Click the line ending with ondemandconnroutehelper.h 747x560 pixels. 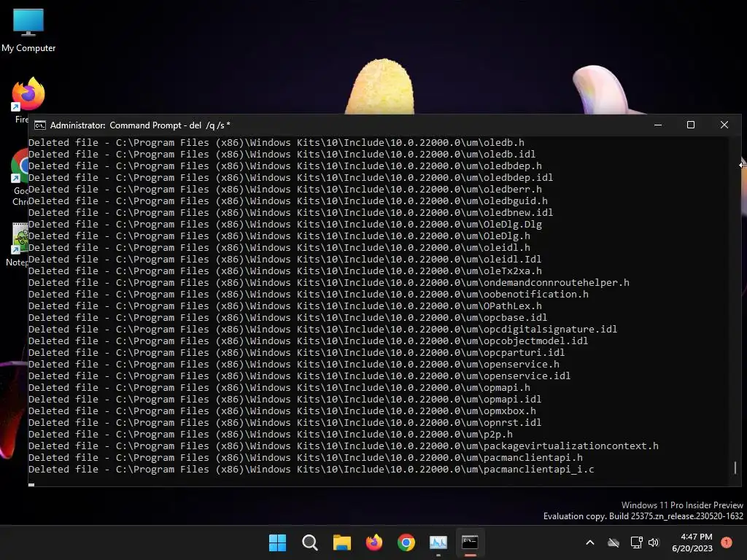329,282
